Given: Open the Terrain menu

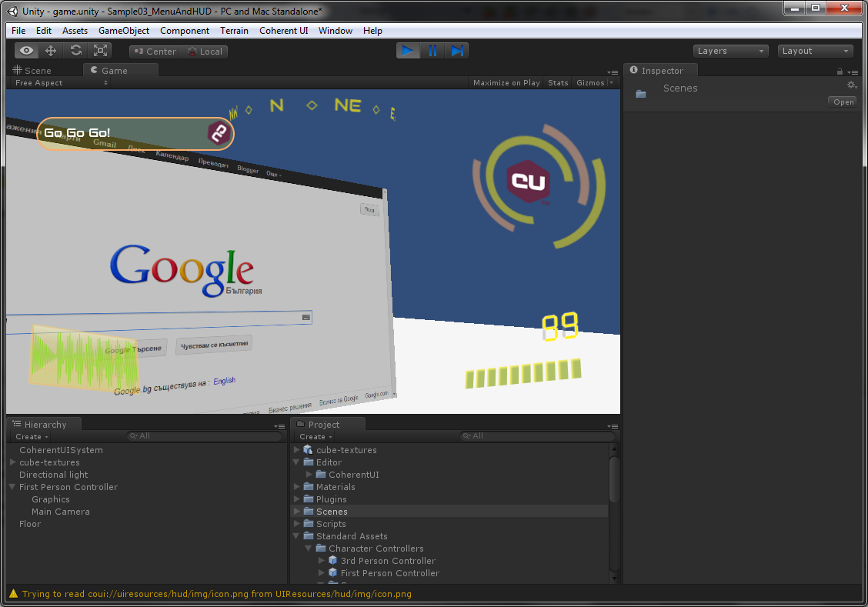Looking at the screenshot, I should click(234, 31).
